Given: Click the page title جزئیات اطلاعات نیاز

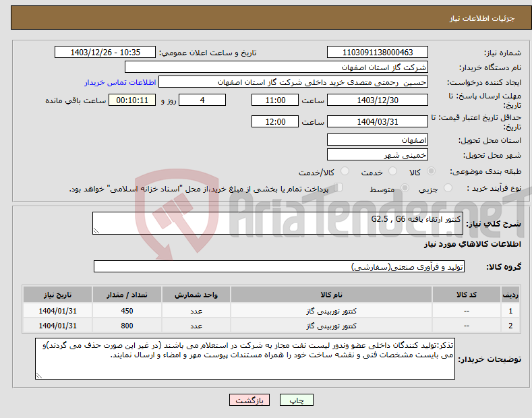Looking at the screenshot, I should click(482, 18).
